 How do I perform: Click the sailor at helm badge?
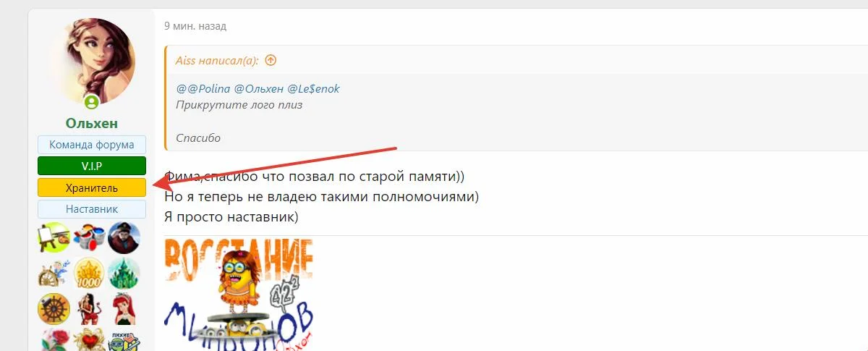click(x=54, y=274)
